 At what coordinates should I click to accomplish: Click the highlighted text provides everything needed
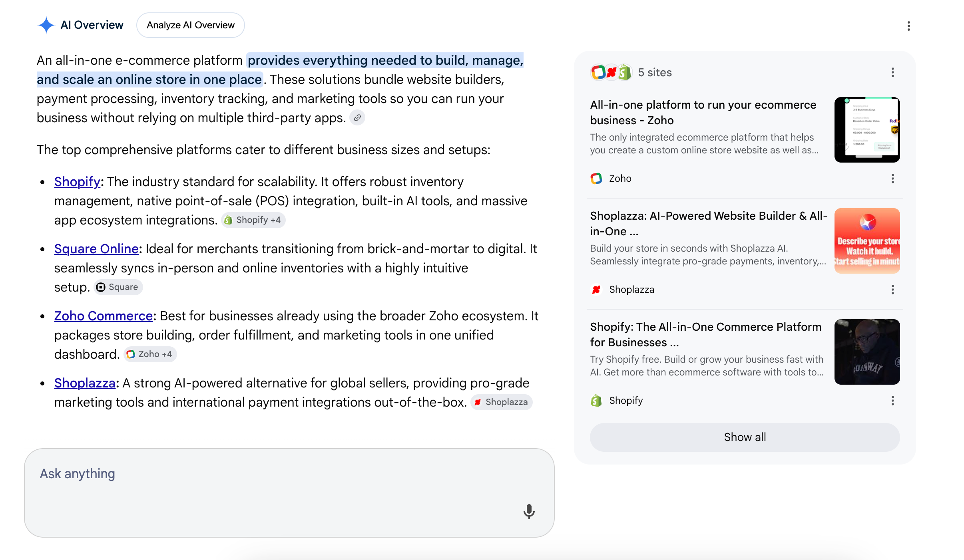click(280, 70)
